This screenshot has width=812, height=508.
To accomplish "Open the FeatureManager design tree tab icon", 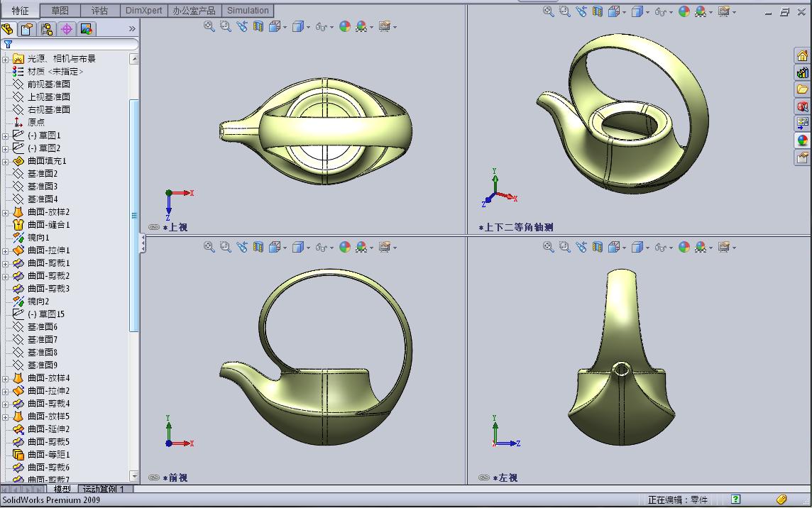I will pos(7,29).
